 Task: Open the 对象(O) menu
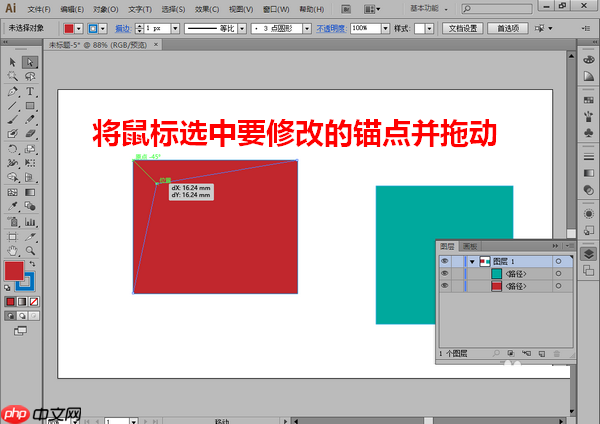106,9
